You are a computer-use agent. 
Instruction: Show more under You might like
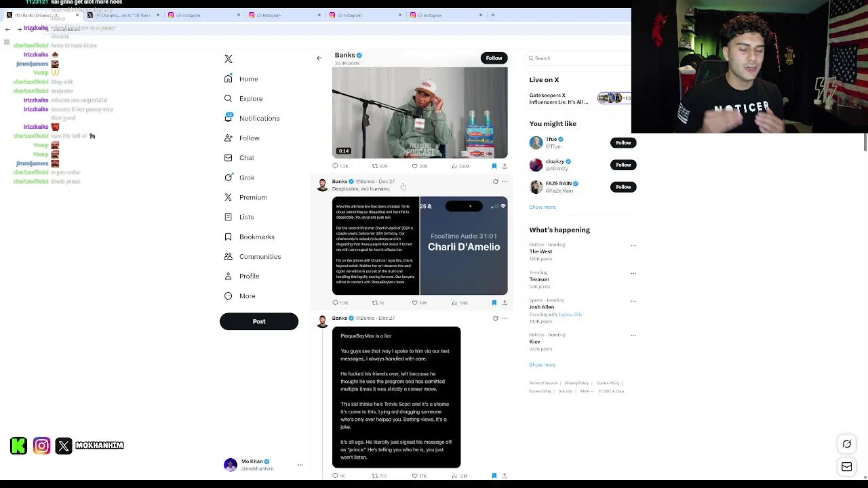click(542, 207)
